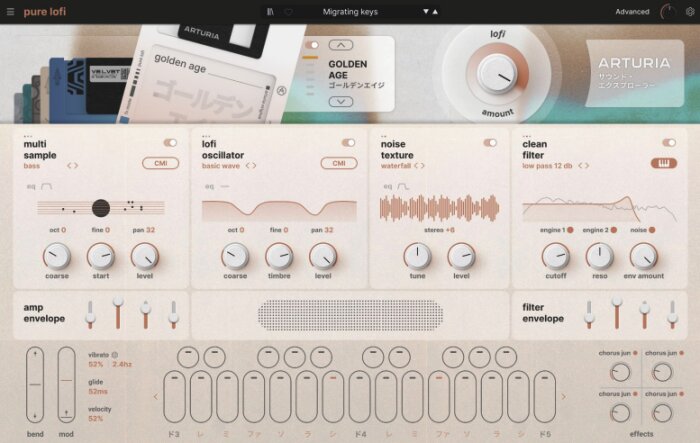
Task: Change multi sample bass with arrows
Action: pyautogui.click(x=72, y=166)
